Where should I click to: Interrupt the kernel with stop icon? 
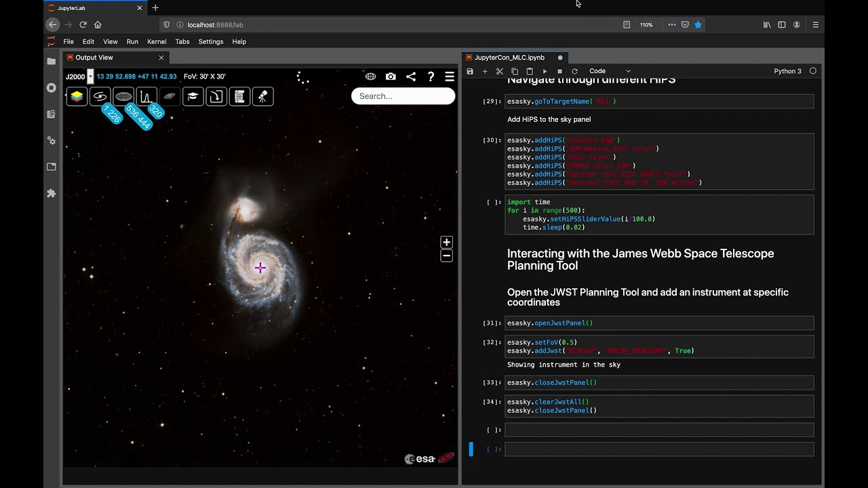coord(559,71)
